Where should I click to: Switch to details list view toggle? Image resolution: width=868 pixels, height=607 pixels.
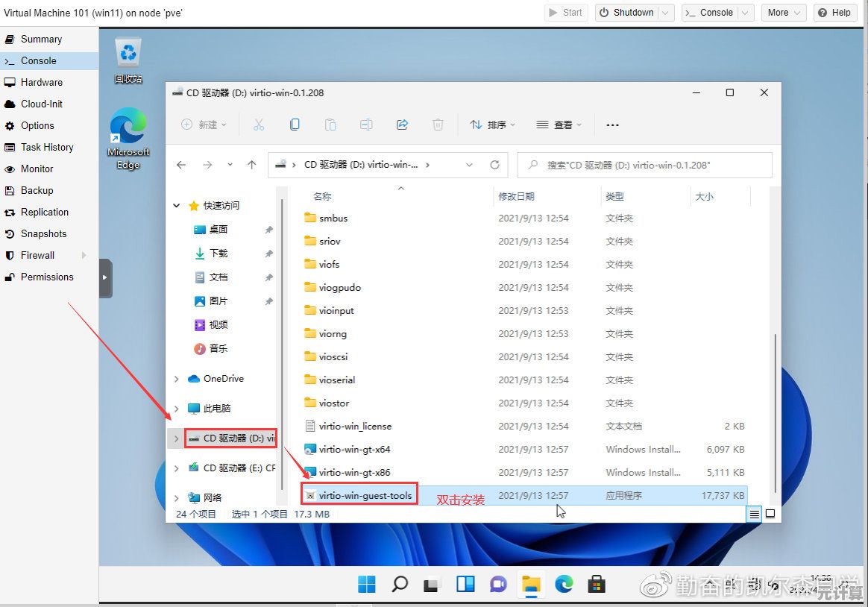754,514
